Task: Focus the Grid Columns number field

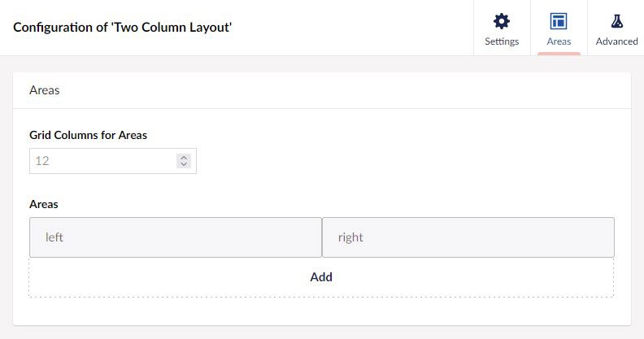Action: (x=113, y=161)
